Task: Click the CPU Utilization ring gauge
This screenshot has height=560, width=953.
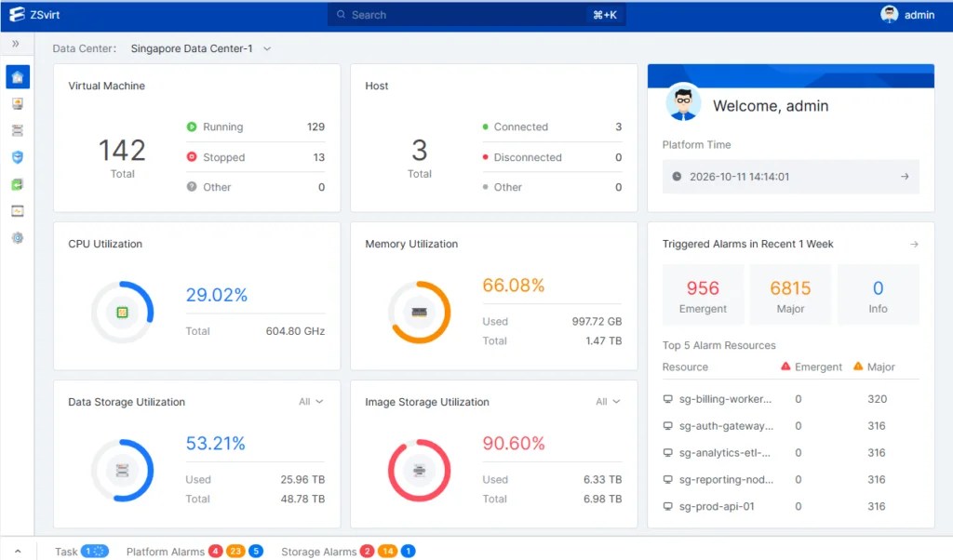Action: click(122, 313)
